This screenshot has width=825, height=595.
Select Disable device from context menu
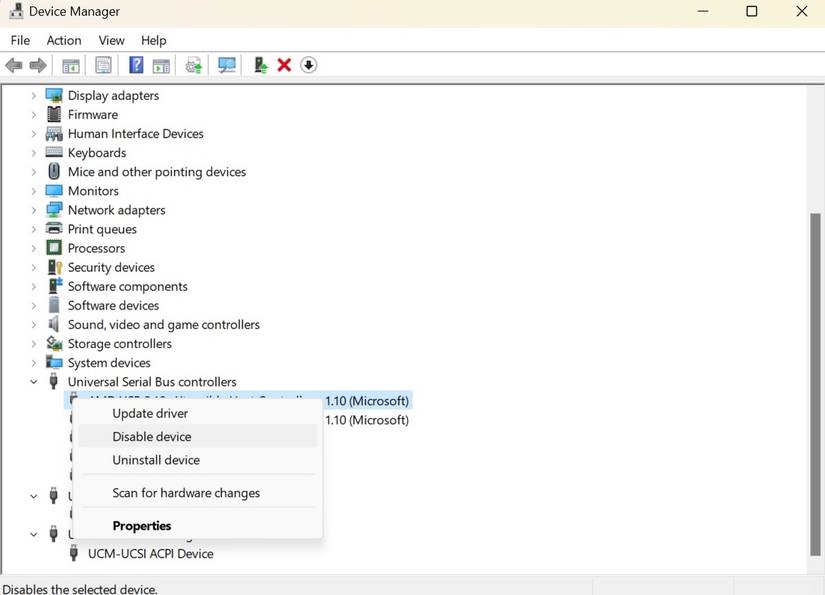[x=151, y=436]
